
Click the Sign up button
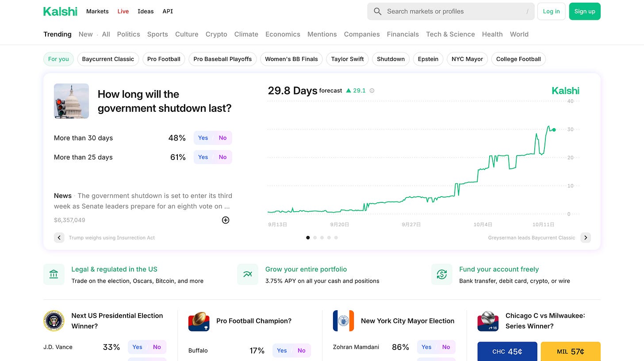click(585, 11)
